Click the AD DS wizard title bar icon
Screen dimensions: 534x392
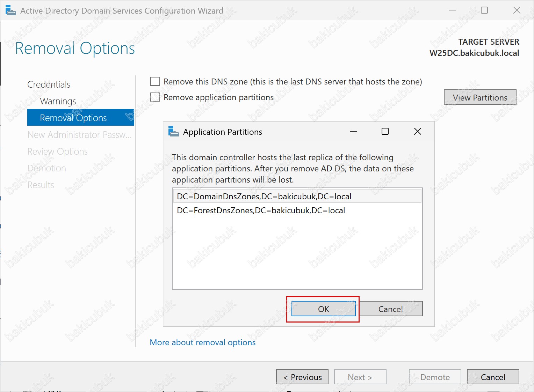10,10
